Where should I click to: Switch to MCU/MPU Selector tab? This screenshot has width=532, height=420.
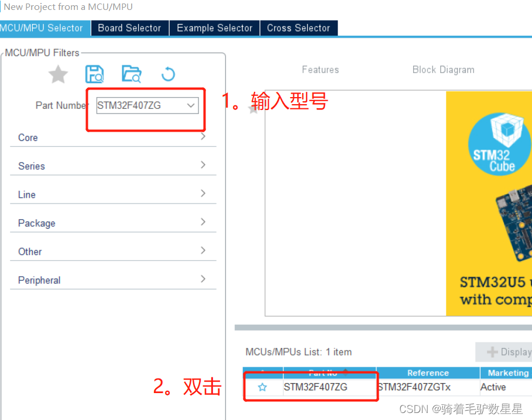click(45, 28)
